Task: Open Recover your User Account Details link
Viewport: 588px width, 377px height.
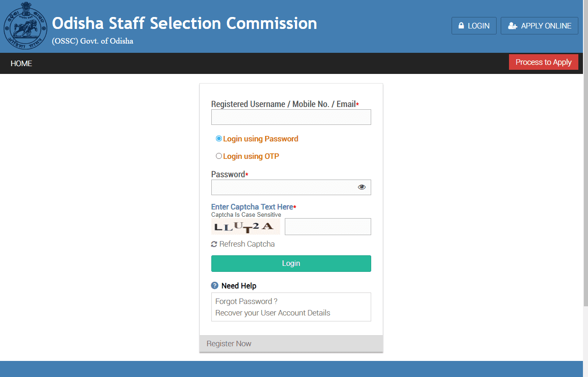Action: (272, 313)
